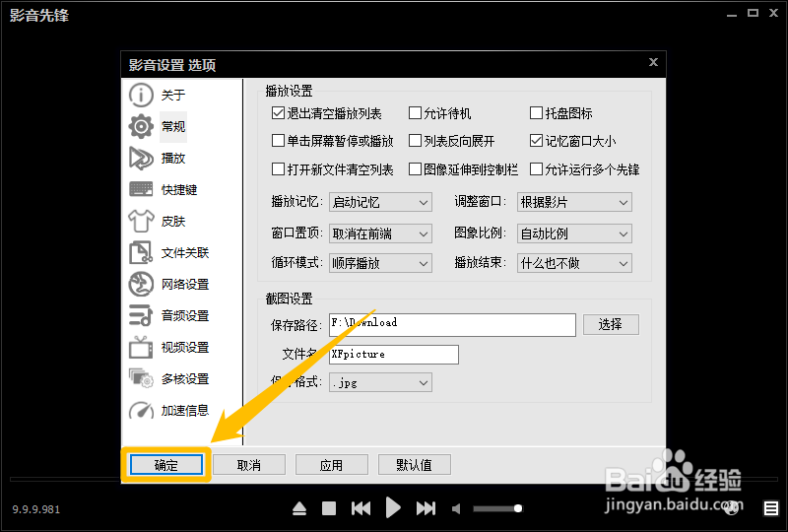Click the 选择 path button

pyautogui.click(x=611, y=324)
